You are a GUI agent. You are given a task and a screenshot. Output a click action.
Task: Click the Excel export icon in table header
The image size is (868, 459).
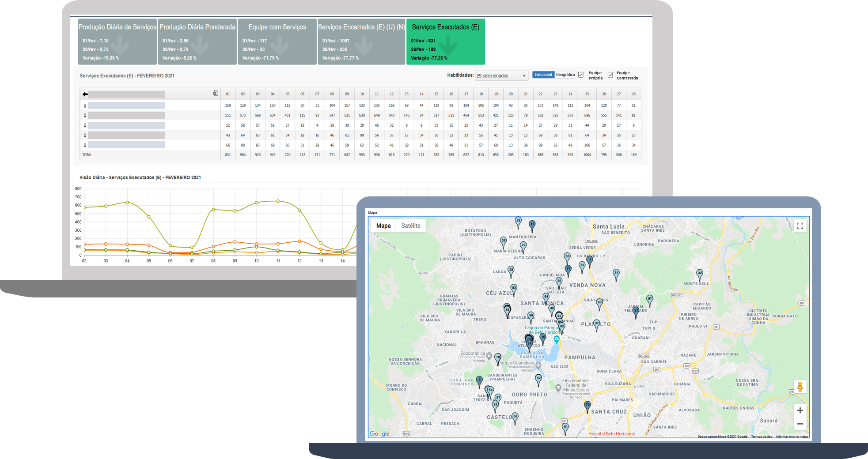click(216, 93)
